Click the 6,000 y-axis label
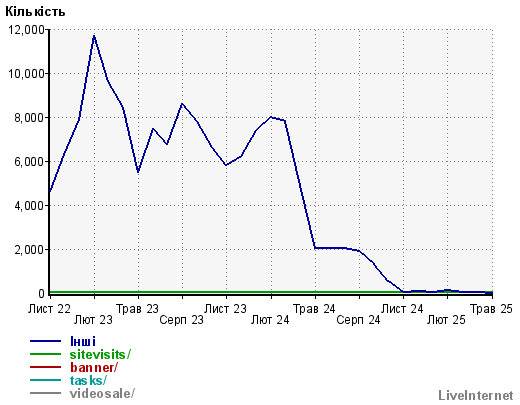The width and height of the screenshot is (520, 405). coord(29,162)
